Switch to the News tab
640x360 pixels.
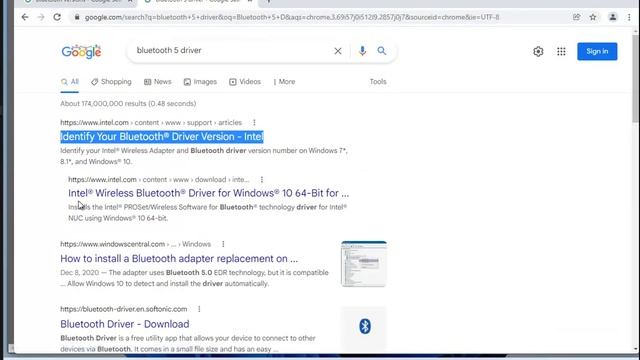pyautogui.click(x=158, y=82)
